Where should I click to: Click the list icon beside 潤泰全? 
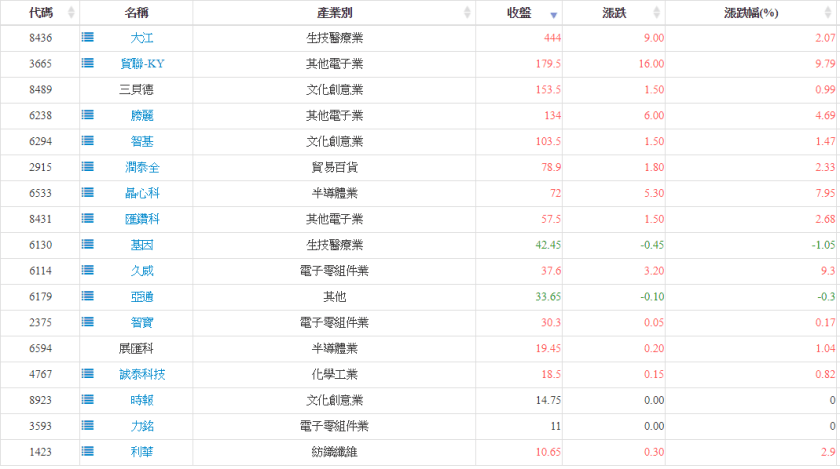point(88,168)
